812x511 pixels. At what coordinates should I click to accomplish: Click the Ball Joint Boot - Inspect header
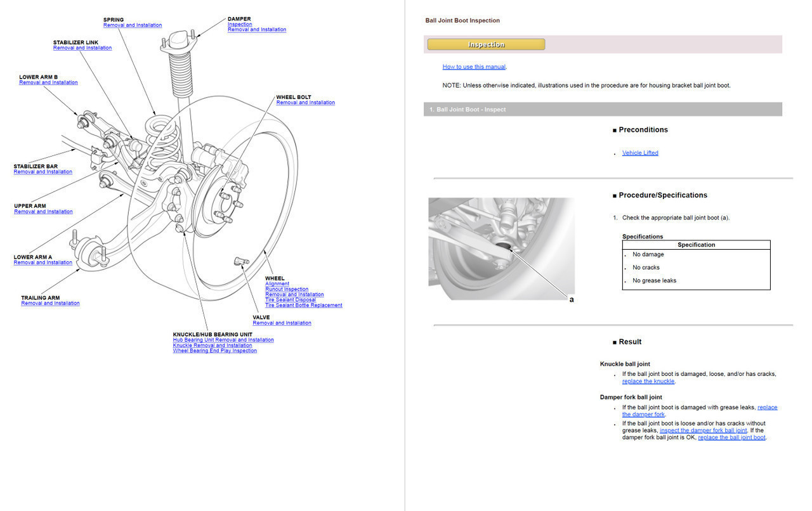(603, 110)
